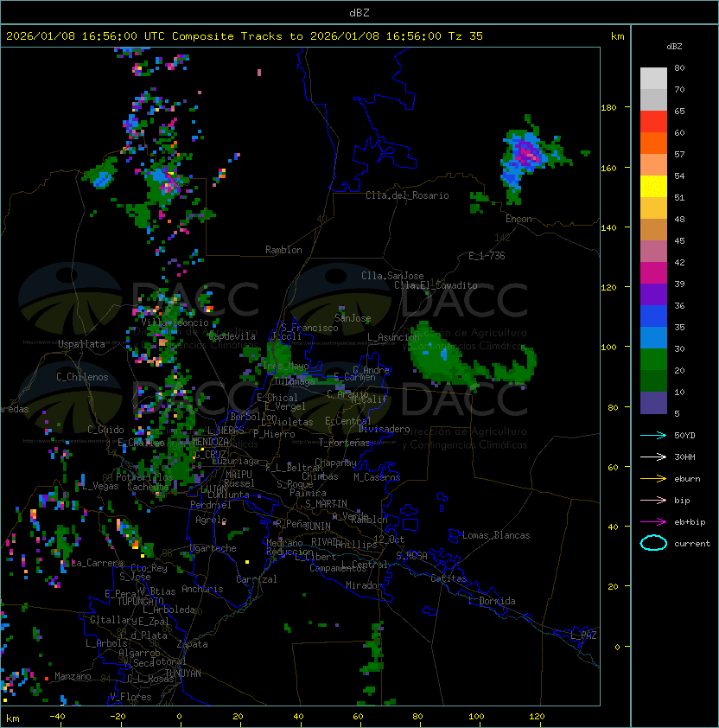Click the yellow eburn arrow in legend
The width and height of the screenshot is (719, 728).
(653, 479)
